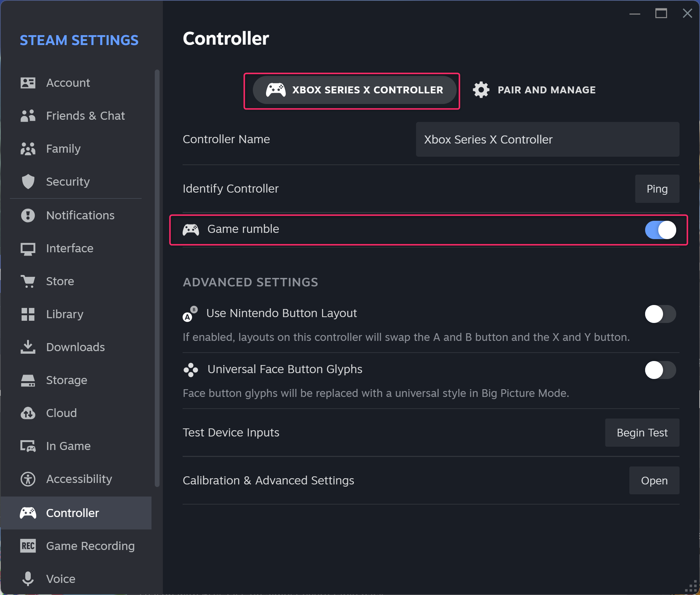Select Security in the settings sidebar
The image size is (700, 595).
pos(76,182)
